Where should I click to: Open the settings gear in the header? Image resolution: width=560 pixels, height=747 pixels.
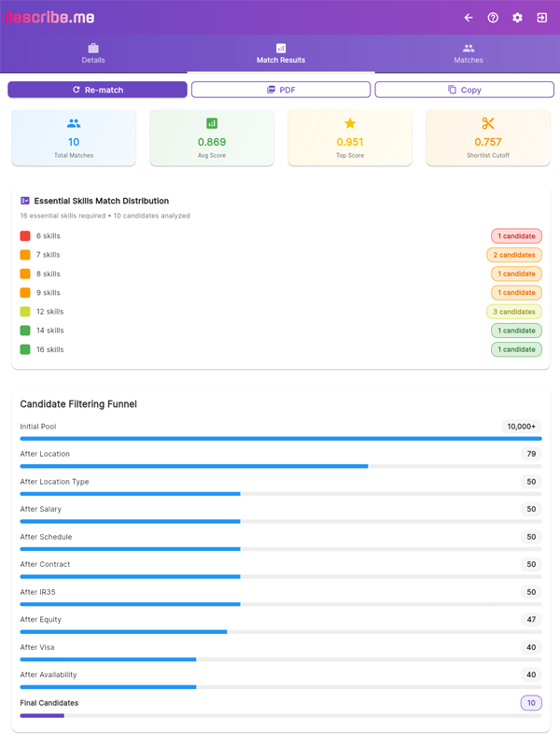[517, 17]
